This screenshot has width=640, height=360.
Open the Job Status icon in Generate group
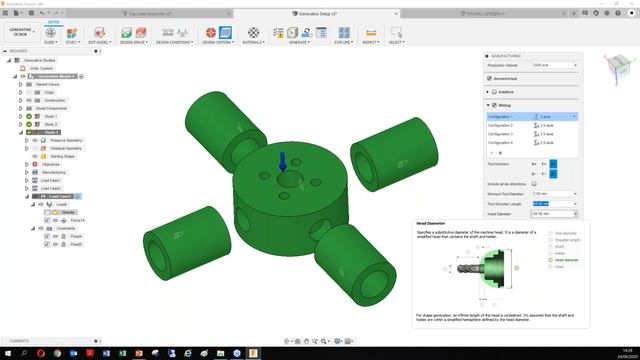click(321, 33)
